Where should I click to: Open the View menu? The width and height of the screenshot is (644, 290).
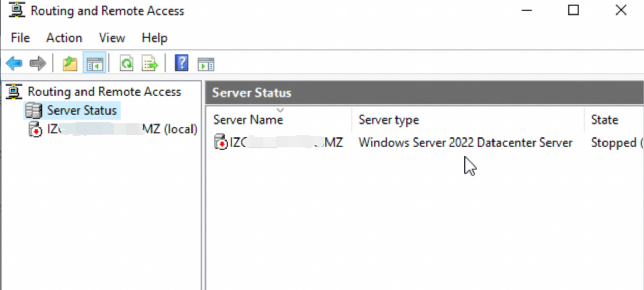(112, 38)
